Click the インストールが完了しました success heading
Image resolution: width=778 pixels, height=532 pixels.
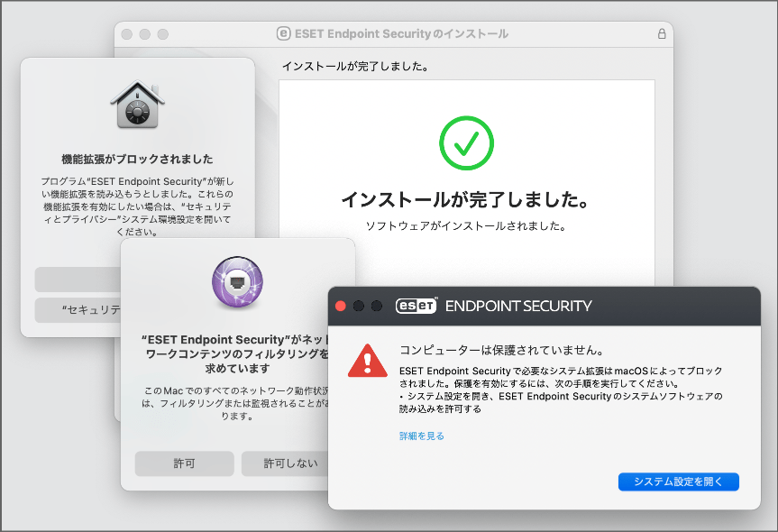coord(466,197)
